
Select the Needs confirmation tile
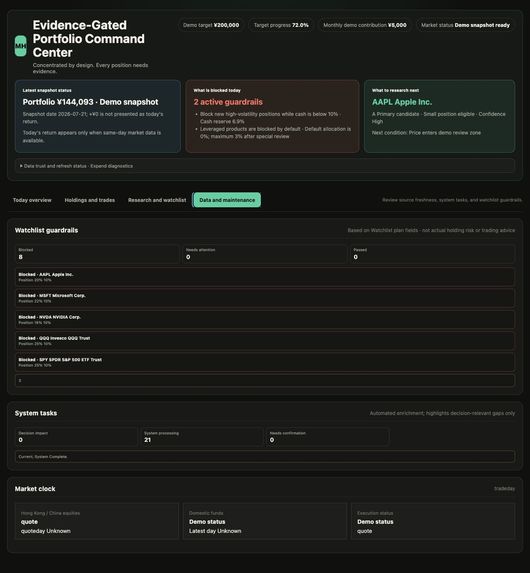click(328, 437)
